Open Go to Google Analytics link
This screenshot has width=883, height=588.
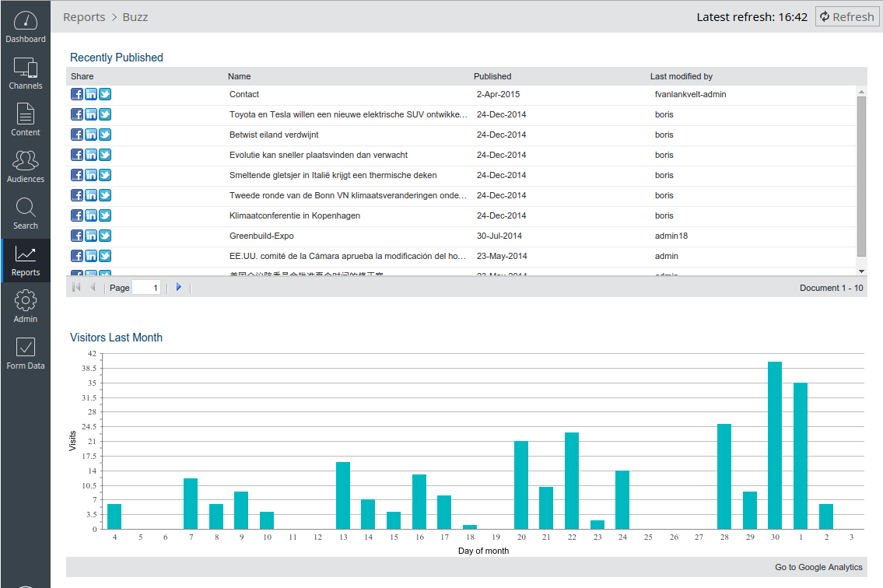pyautogui.click(x=818, y=567)
